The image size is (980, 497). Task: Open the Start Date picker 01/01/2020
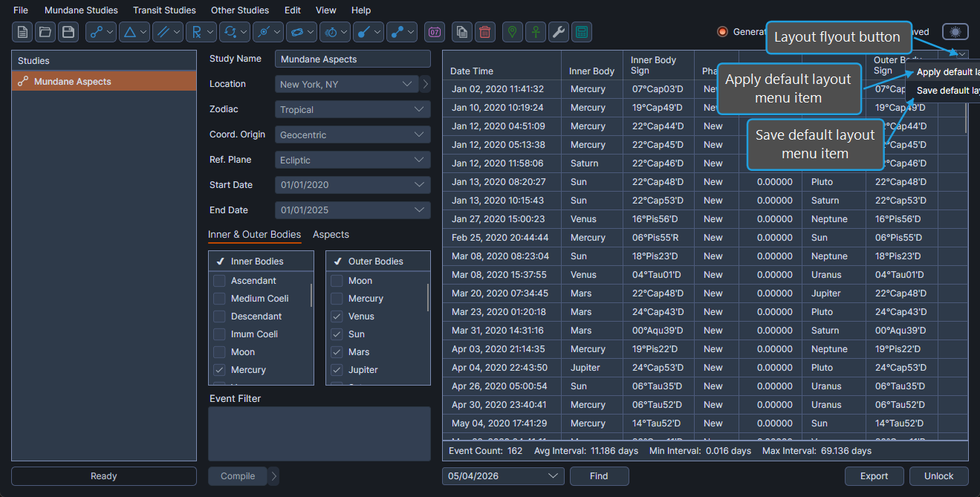click(353, 185)
